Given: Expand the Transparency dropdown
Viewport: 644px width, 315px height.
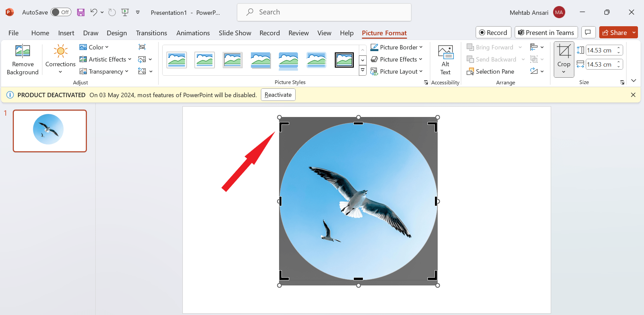Looking at the screenshot, I should 104,72.
